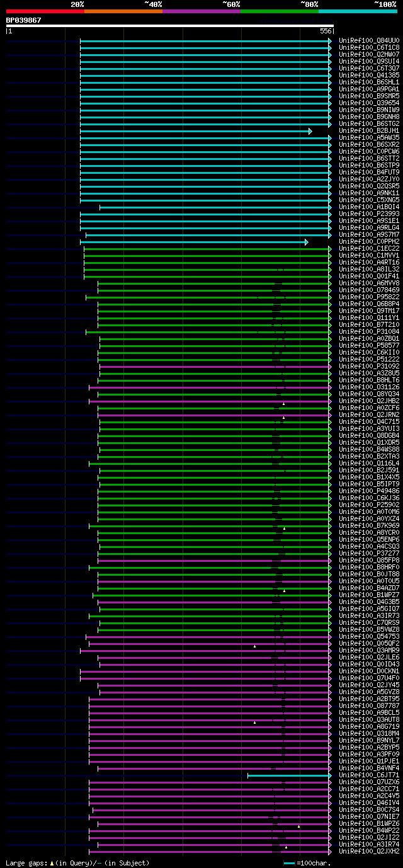Select hit label UniRef100_B9SMR5
Image resolution: width=403 pixels, height=868 pixels.
point(369,96)
